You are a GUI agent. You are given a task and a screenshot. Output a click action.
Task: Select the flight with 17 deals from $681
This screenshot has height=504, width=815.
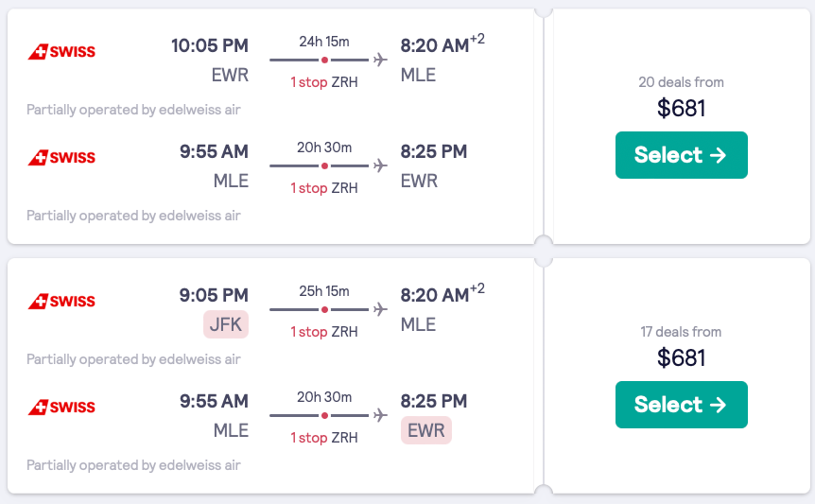[681, 405]
